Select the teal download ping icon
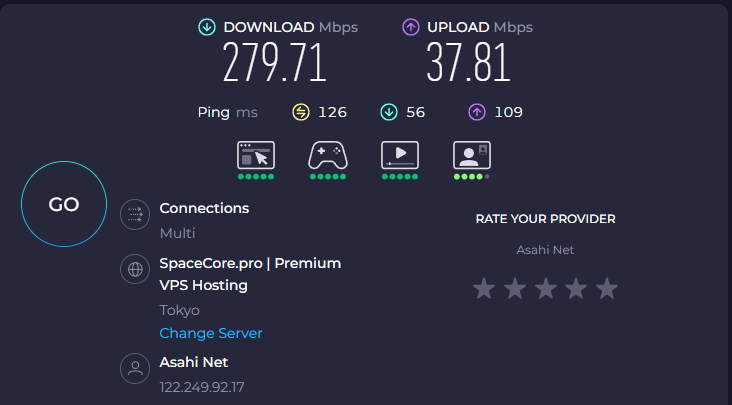The width and height of the screenshot is (732, 405). [389, 112]
